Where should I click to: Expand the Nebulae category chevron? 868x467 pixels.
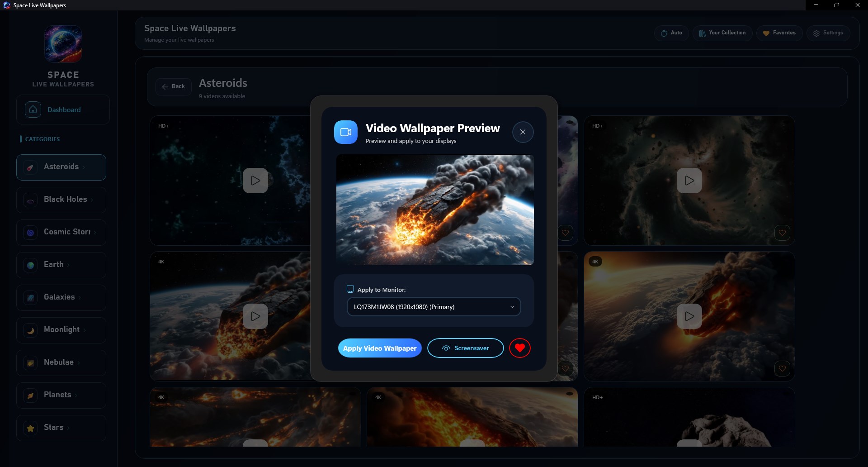[x=79, y=363]
